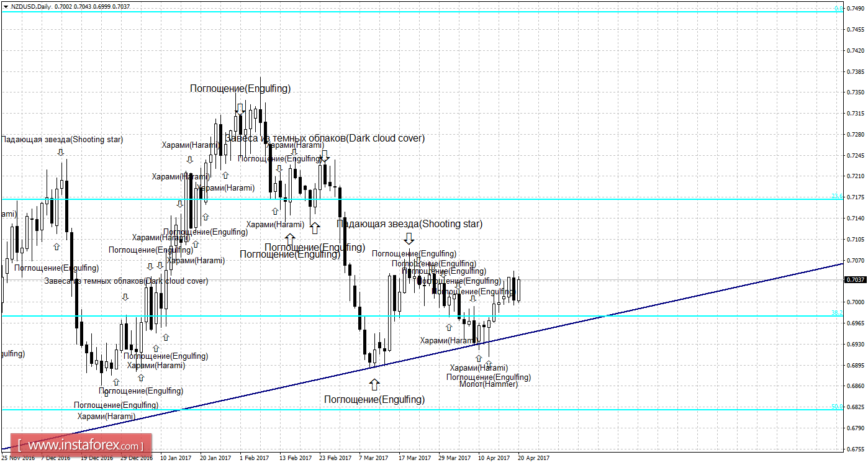Click the 0.6860 price axis label
The image size is (868, 465).
(856, 386)
